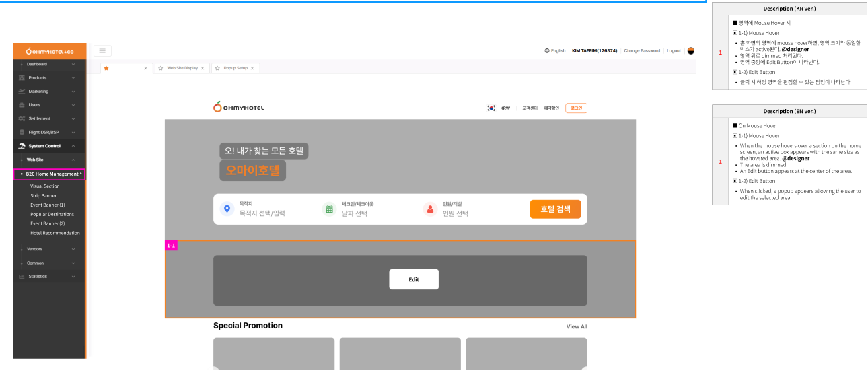Click the middle Special Promotion card thumbnail
The height and width of the screenshot is (385, 868).
[x=400, y=353]
